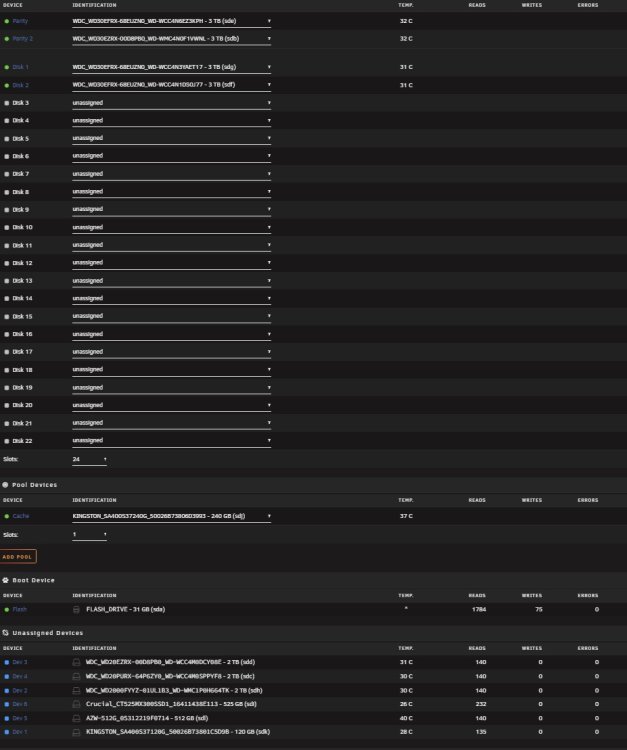Viewport: 627px width, 750px height.
Task: Open the Disk 1 device dropdown
Action: [x=171, y=67]
